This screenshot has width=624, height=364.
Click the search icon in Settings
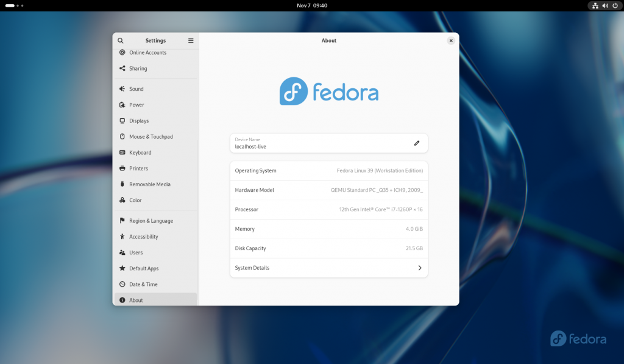click(120, 40)
